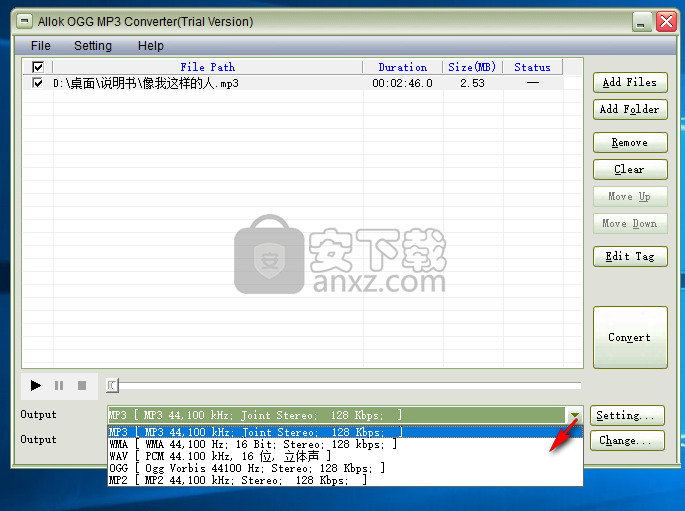Start conversion with the Convert button
The height and width of the screenshot is (511, 685).
point(630,338)
